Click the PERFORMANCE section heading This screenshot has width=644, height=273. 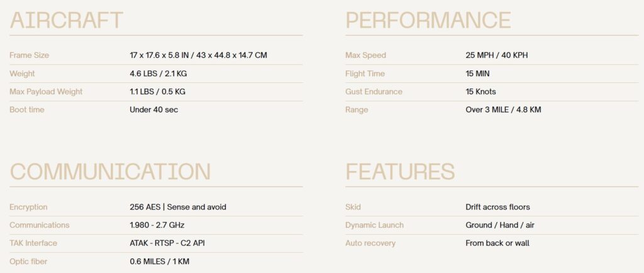pyautogui.click(x=428, y=20)
